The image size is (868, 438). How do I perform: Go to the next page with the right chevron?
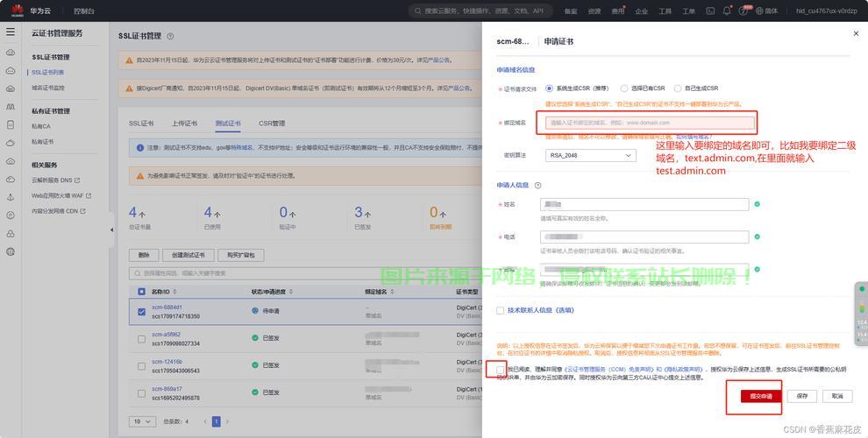coord(227,421)
